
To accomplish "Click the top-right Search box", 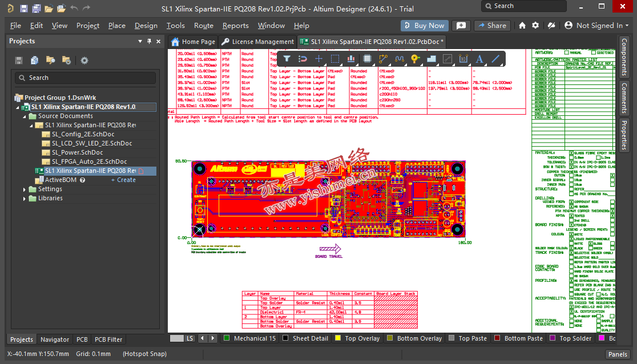I will pos(524,6).
